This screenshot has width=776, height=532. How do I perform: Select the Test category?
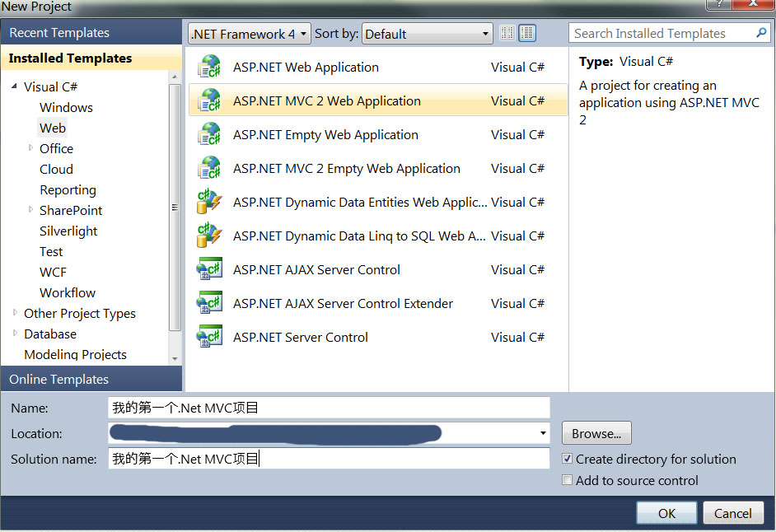51,252
